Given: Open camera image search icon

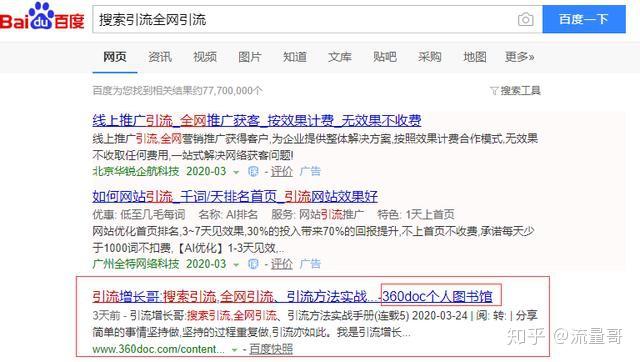Looking at the screenshot, I should (525, 19).
